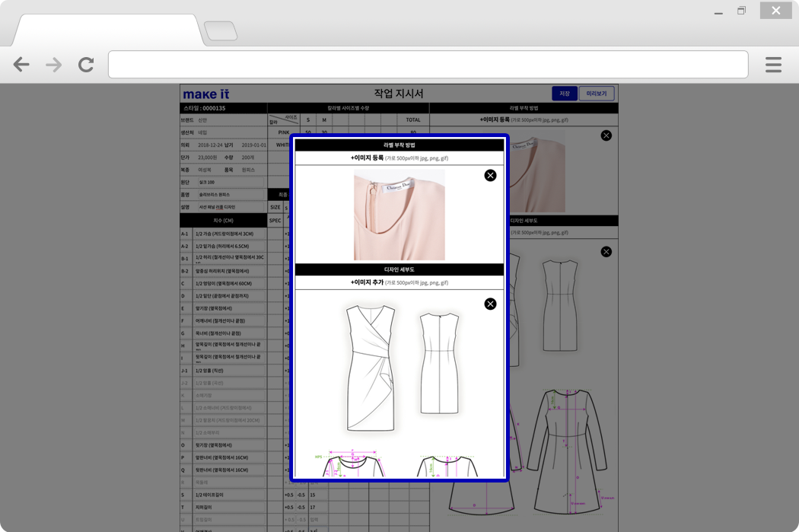
Task: Remove the dress sketch image in the popup
Action: point(490,304)
